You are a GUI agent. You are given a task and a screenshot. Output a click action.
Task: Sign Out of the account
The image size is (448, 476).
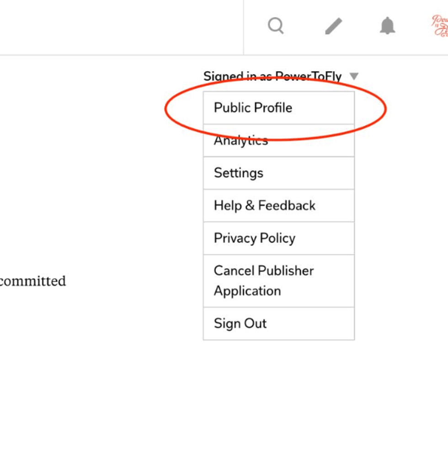240,324
